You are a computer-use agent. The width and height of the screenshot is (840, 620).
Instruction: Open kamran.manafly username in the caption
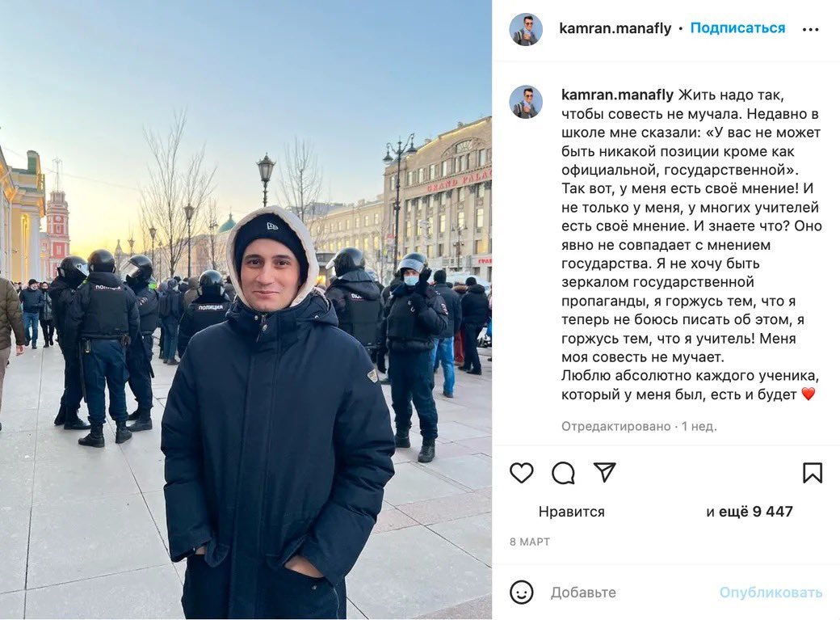point(617,95)
